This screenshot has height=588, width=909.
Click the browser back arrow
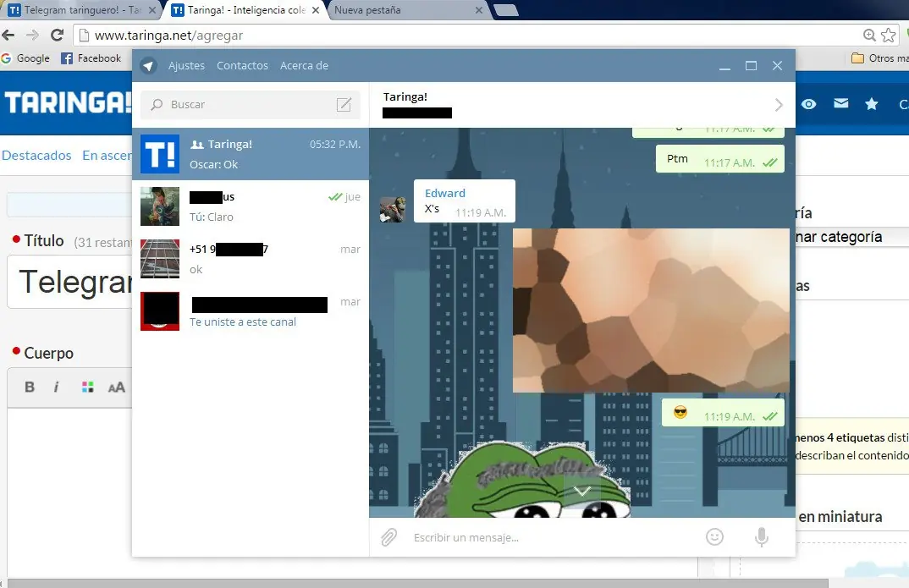[x=8, y=35]
